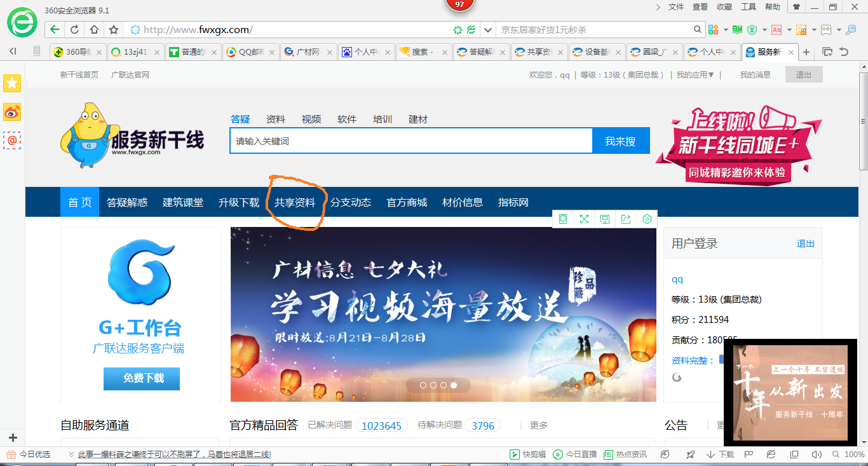Expand the 我的应用 dropdown
This screenshot has height=466, width=868.
(x=695, y=74)
